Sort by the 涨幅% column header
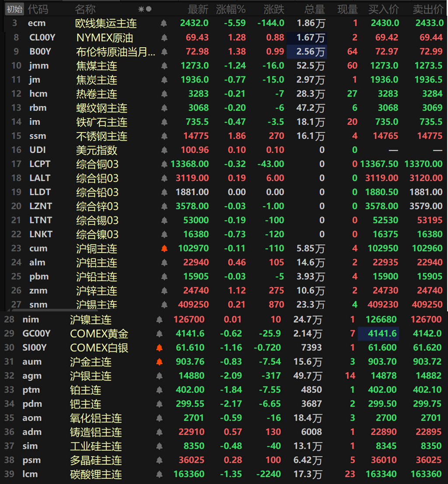This screenshot has height=484, width=448. 231,9
